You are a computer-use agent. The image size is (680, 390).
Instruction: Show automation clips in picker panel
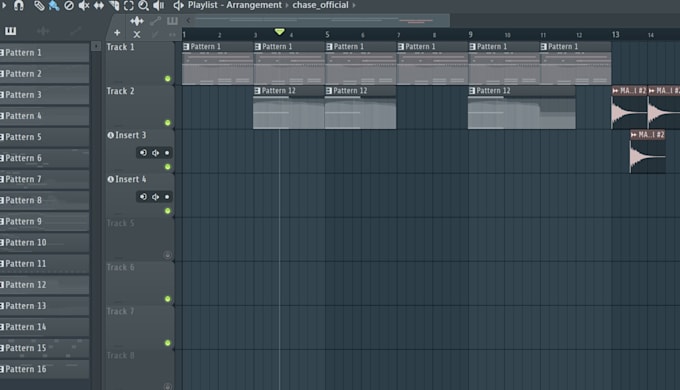click(75, 31)
